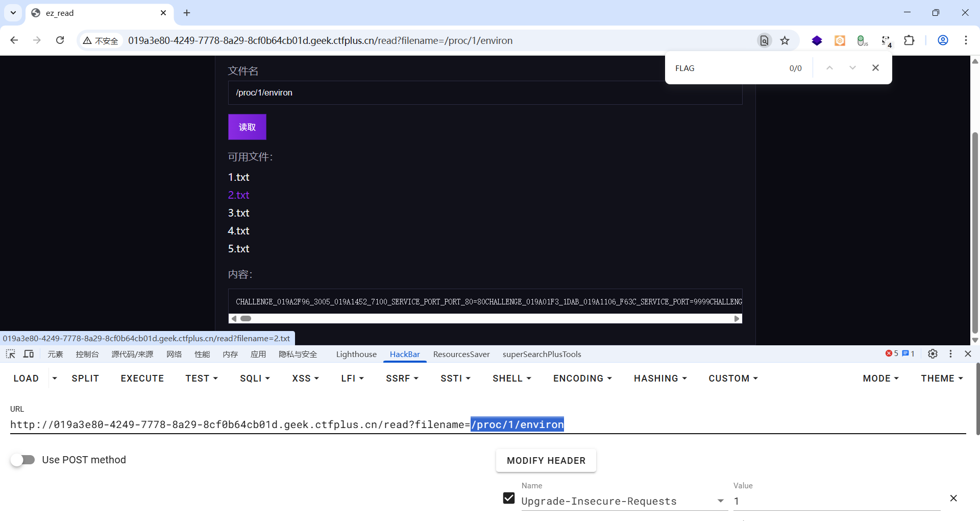980x521 pixels.
Task: Go to the previous find result
Action: click(x=829, y=68)
